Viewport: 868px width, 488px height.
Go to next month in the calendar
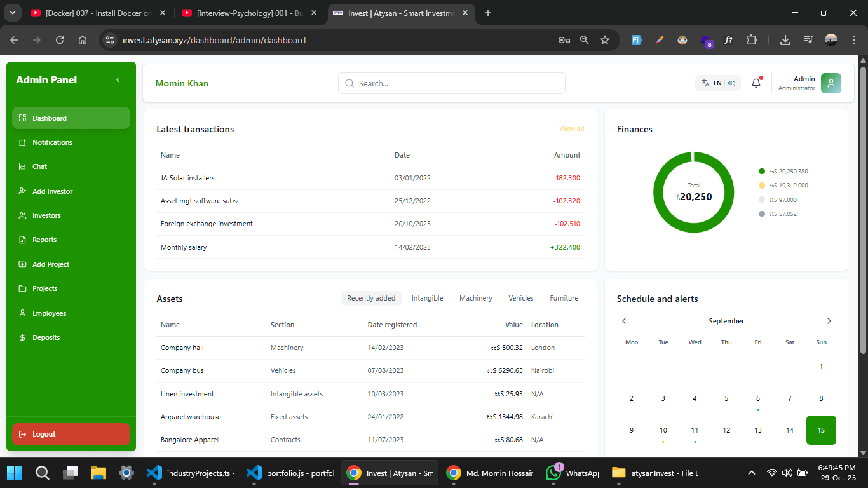[829, 321]
